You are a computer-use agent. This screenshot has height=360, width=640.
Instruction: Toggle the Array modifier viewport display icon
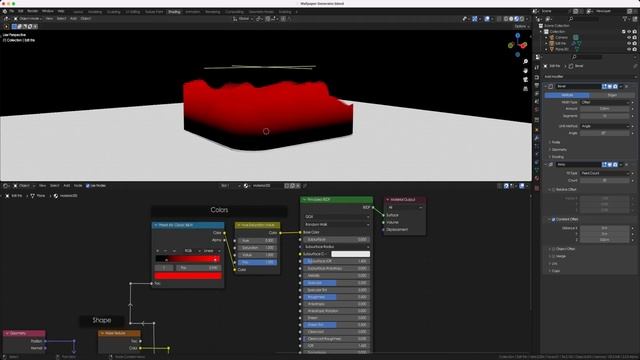610,164
